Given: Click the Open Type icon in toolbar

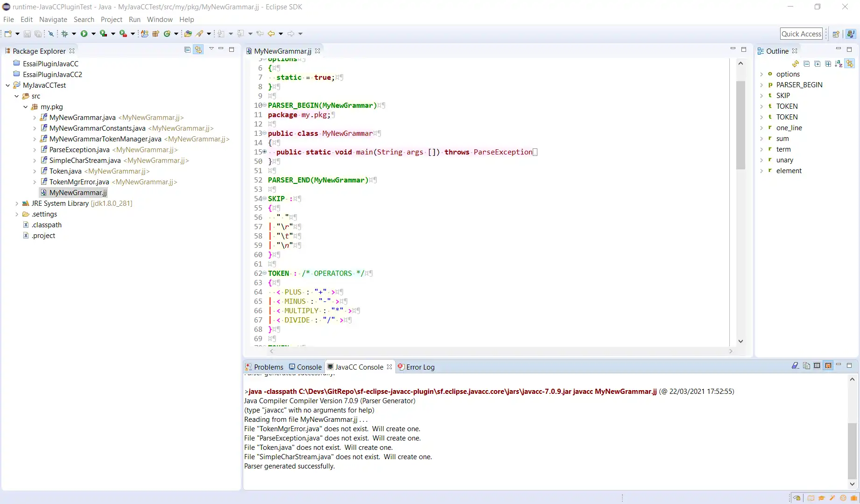Looking at the screenshot, I should click(188, 34).
